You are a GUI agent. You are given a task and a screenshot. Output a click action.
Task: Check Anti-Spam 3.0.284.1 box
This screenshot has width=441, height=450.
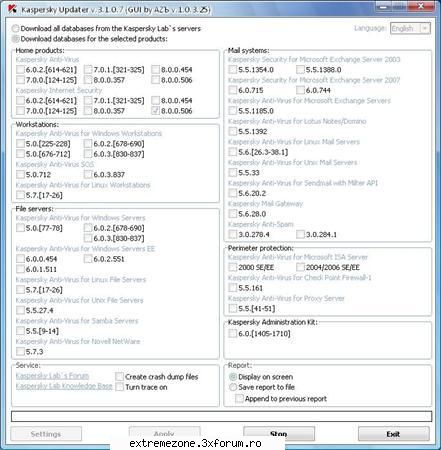point(300,235)
